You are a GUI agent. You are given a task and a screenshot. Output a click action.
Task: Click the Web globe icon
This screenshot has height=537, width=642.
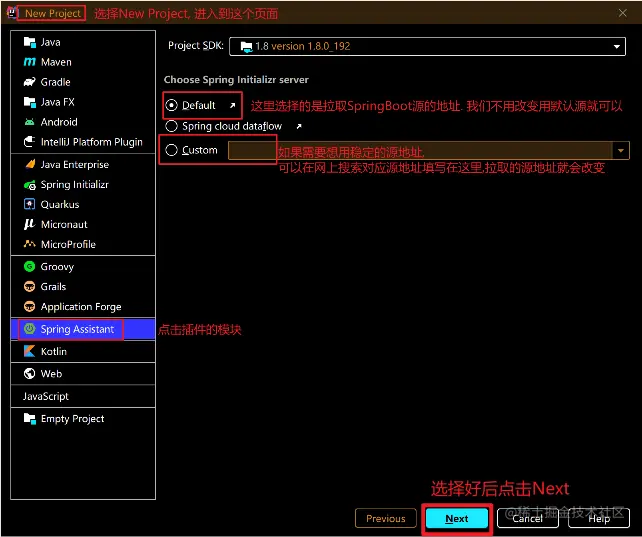(29, 373)
